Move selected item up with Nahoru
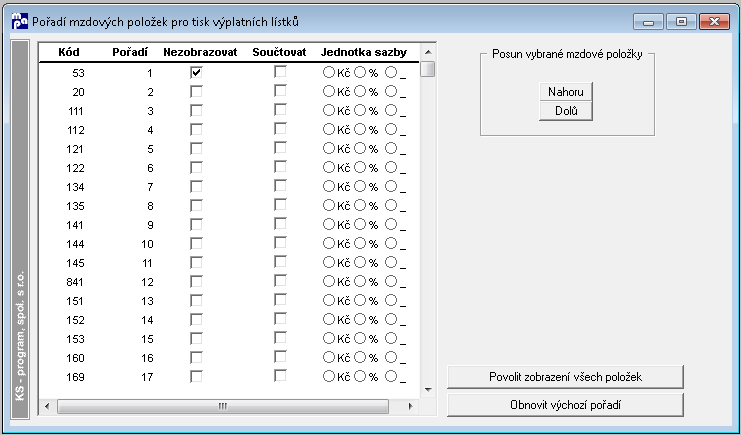 click(x=566, y=92)
